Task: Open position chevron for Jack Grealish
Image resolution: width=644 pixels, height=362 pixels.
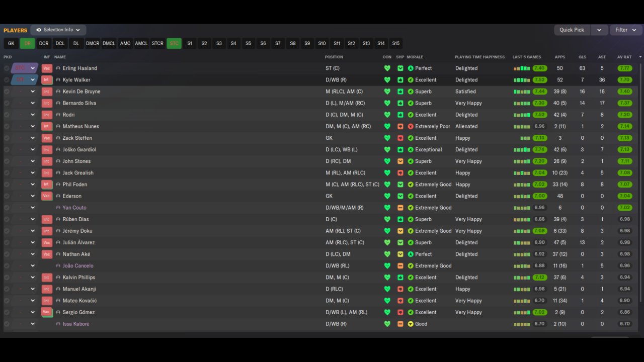Action: pos(33,173)
